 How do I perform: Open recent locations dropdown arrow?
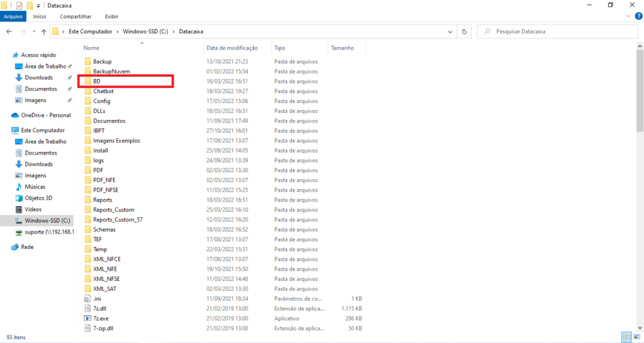click(34, 31)
